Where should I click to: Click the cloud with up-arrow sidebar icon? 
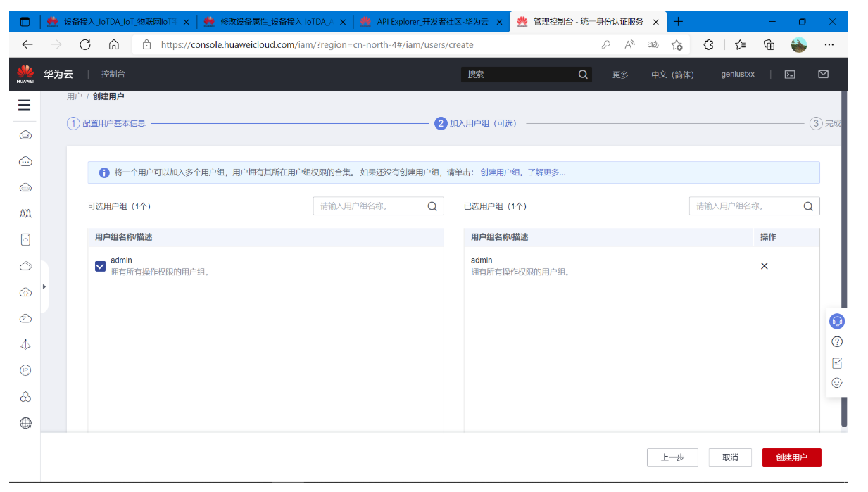click(25, 292)
